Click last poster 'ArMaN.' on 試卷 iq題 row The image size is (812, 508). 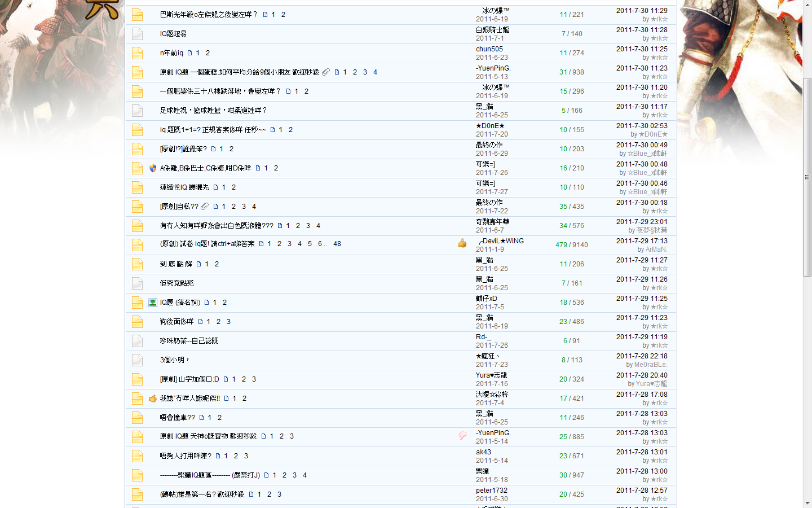[656, 249]
